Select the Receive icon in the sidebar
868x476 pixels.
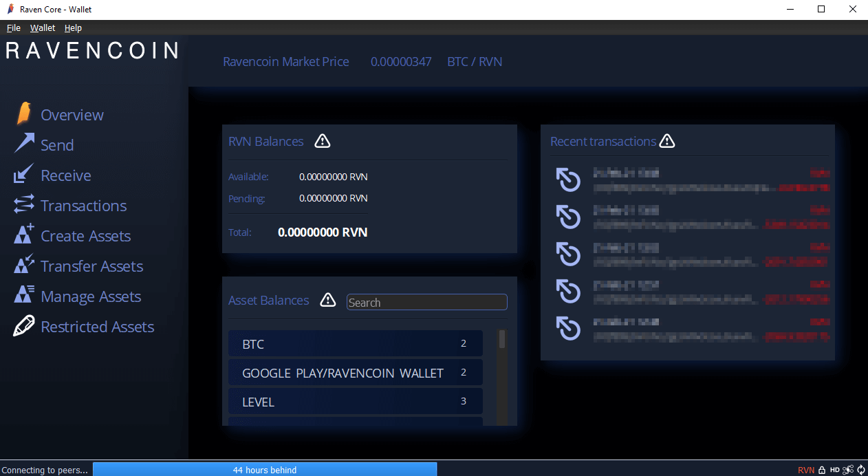pyautogui.click(x=23, y=175)
